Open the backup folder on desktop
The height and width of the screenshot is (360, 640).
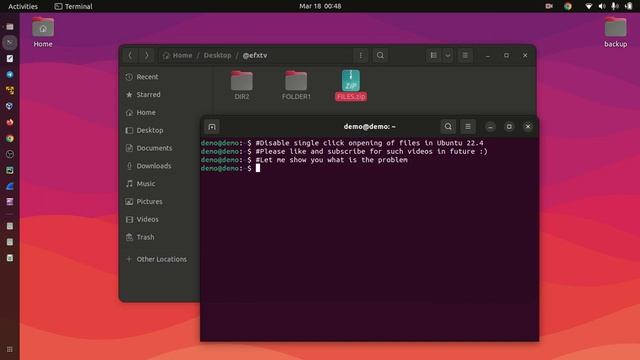[x=616, y=32]
